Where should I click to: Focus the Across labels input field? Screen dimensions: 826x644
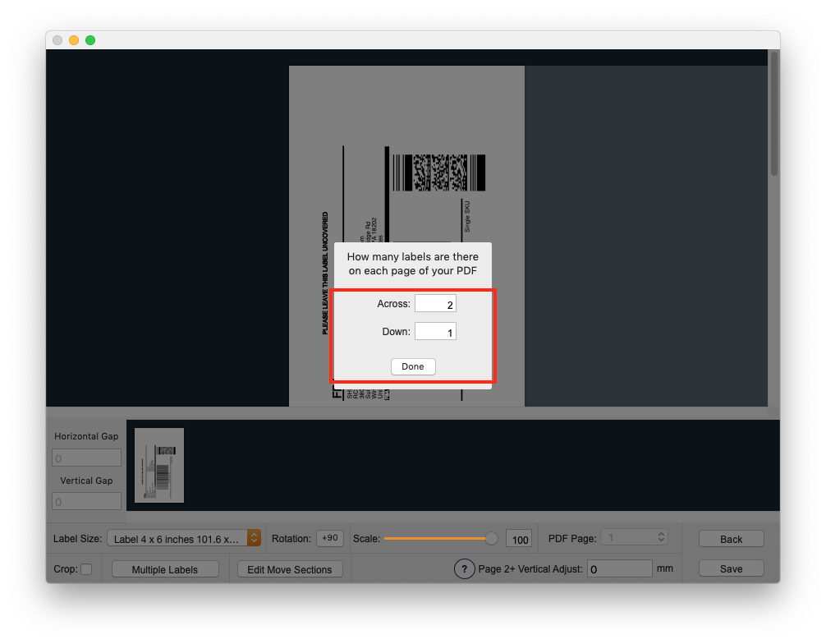click(435, 304)
